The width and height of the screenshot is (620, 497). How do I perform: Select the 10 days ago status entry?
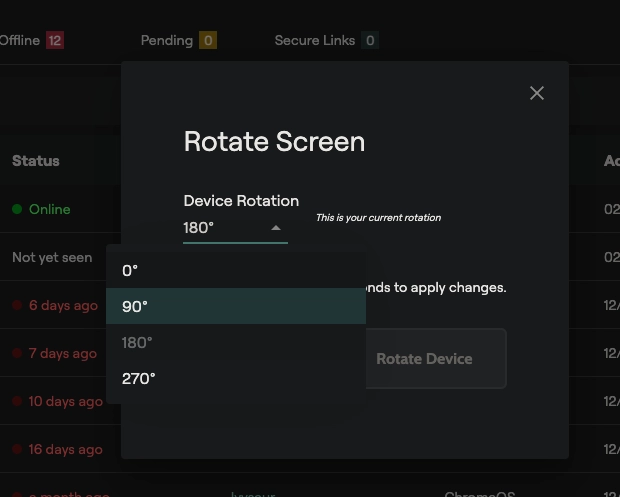point(65,401)
